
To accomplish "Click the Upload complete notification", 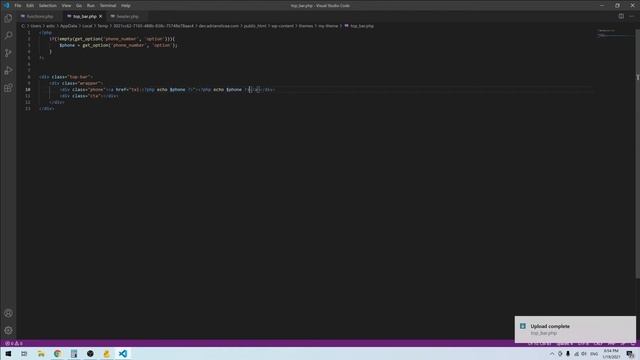I will coord(575,329).
